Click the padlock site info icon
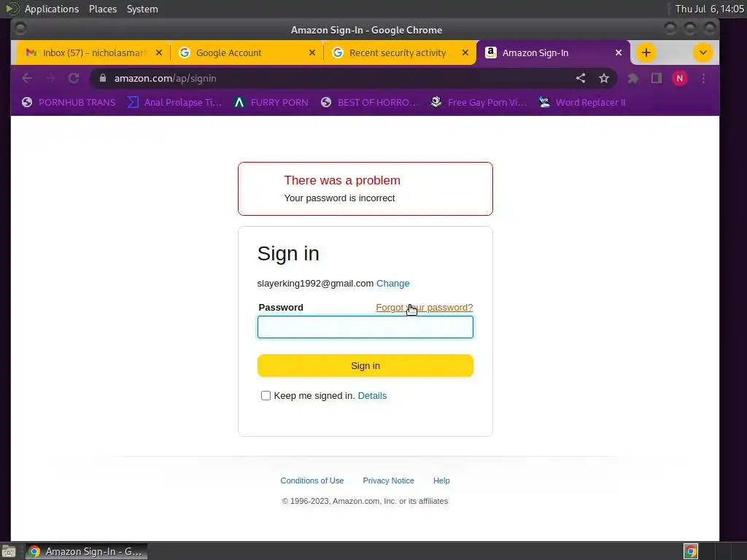Viewport: 747px width, 560px height. 102,78
